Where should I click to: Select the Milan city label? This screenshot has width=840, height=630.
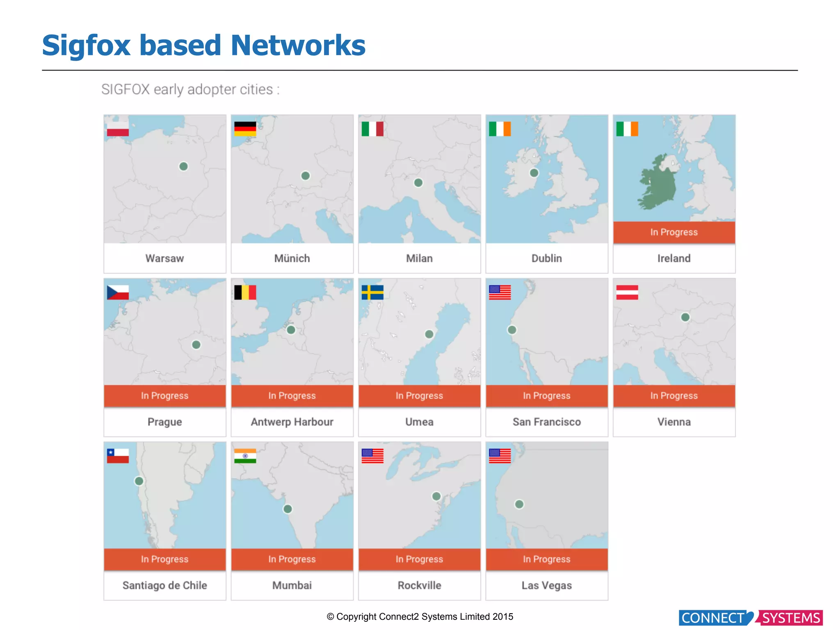coord(419,258)
